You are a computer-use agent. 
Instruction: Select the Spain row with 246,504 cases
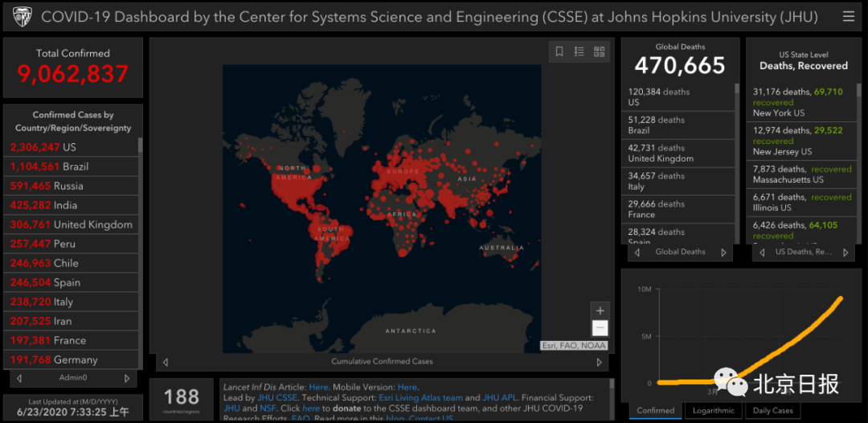click(71, 283)
